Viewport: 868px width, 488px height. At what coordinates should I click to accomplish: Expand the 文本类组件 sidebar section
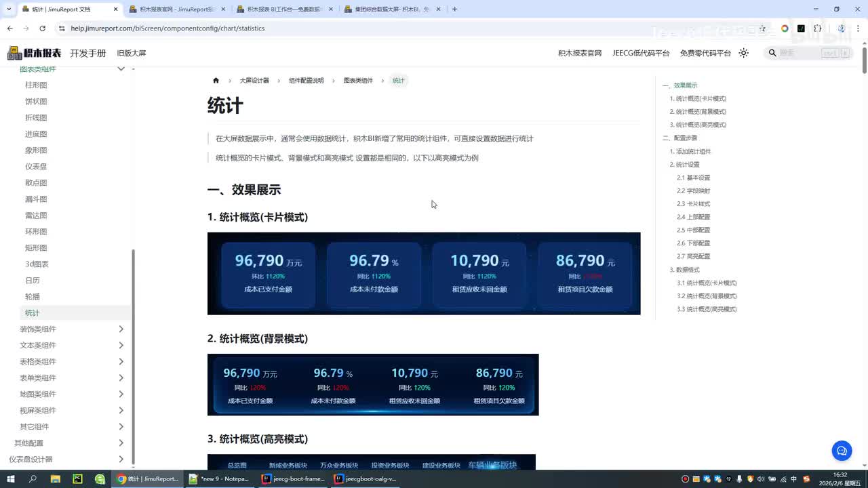[121, 346]
